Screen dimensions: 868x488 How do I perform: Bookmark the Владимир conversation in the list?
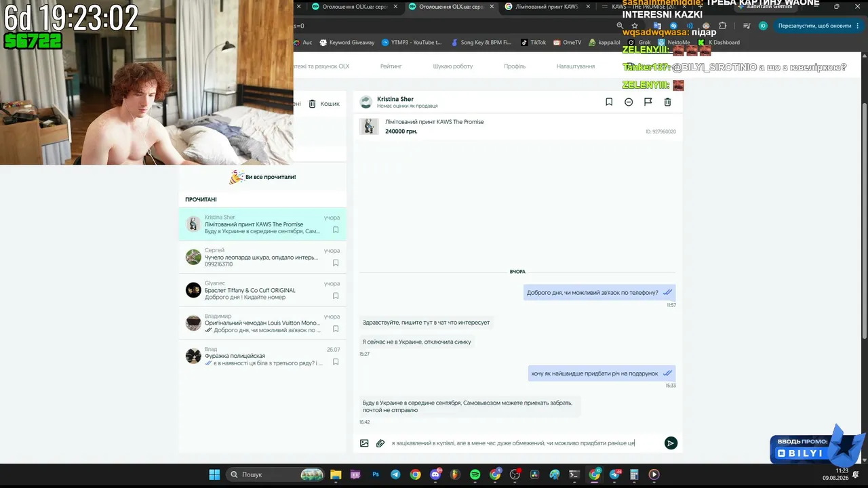tap(336, 329)
